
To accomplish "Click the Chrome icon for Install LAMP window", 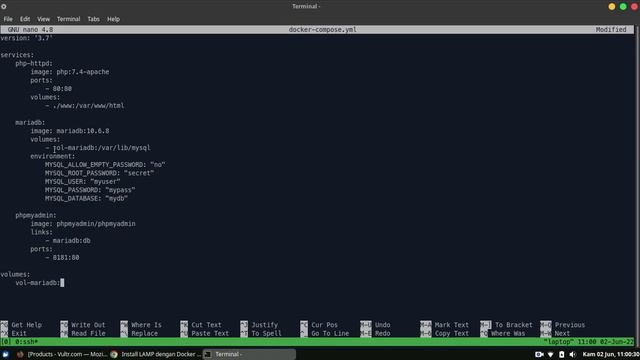I will [x=114, y=354].
